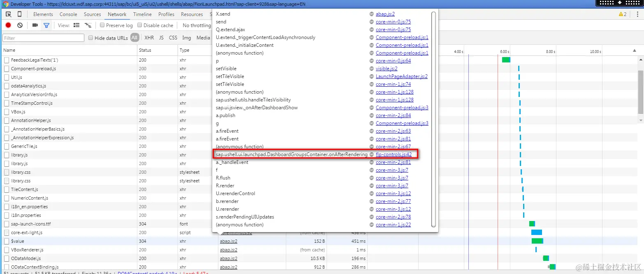Switch to the Elements tab
The width and height of the screenshot is (644, 274).
(43, 14)
